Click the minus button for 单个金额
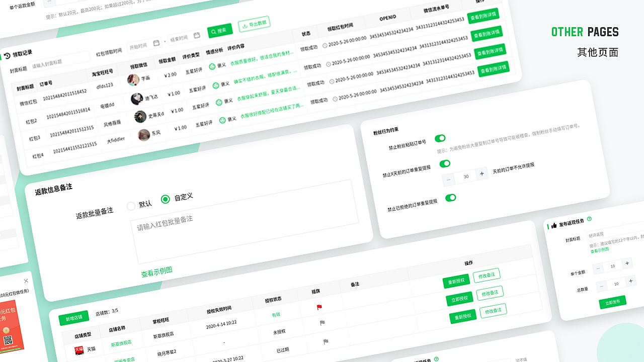The height and width of the screenshot is (362, 644). tap(598, 268)
